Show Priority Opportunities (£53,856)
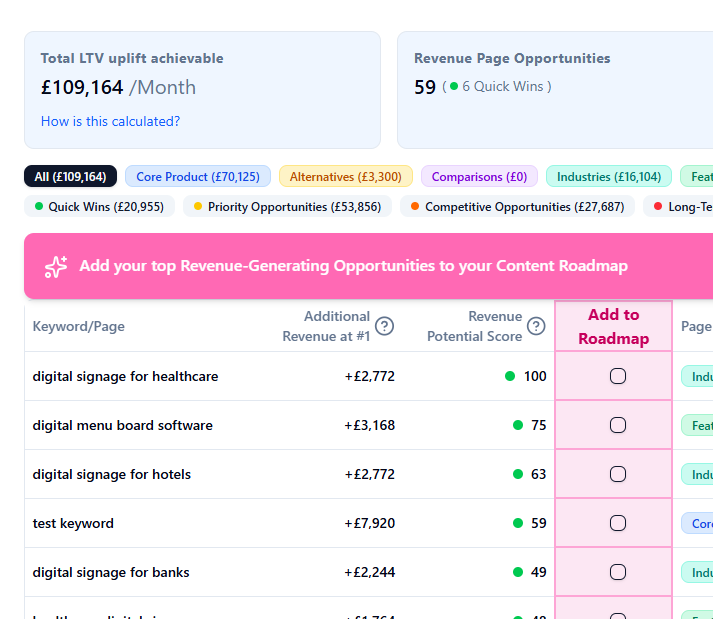Image resolution: width=713 pixels, height=619 pixels. click(x=287, y=206)
